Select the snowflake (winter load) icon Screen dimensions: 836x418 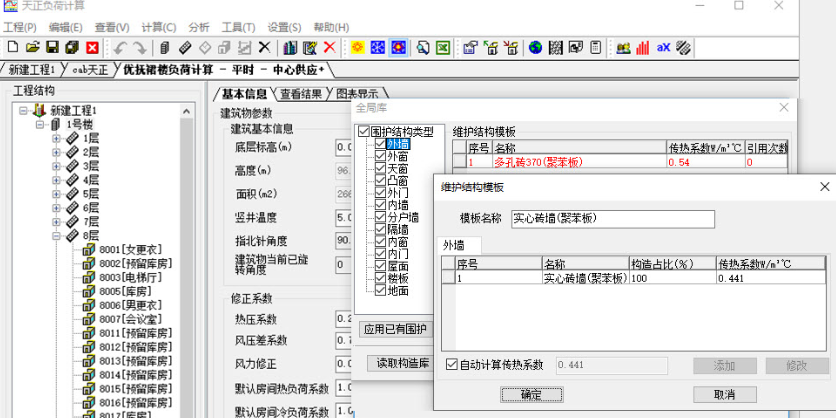(377, 47)
